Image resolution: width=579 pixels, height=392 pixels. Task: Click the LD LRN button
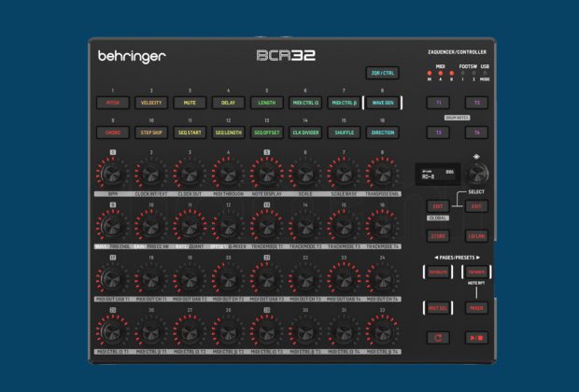(476, 236)
